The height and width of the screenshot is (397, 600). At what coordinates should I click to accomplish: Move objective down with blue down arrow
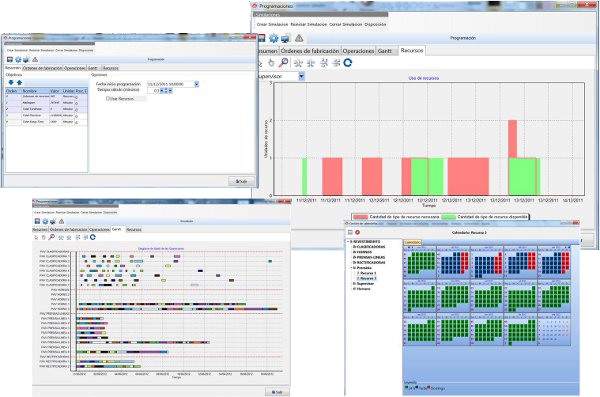11,82
